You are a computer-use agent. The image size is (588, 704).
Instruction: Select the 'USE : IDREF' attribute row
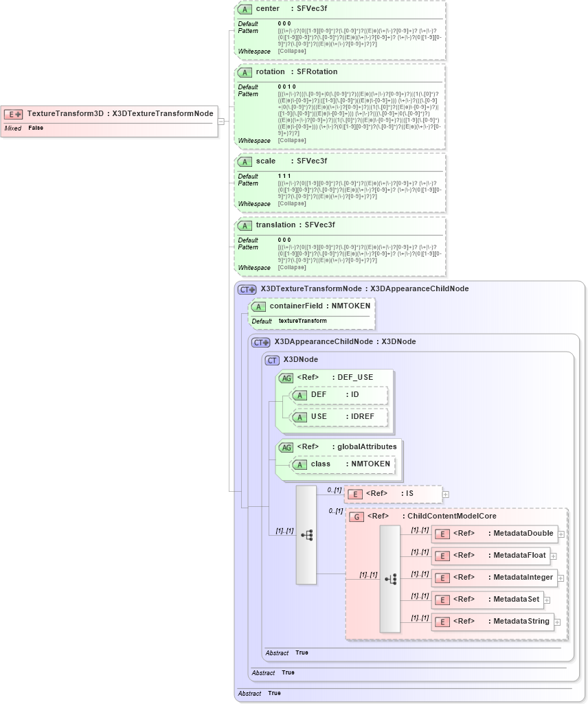(x=339, y=417)
